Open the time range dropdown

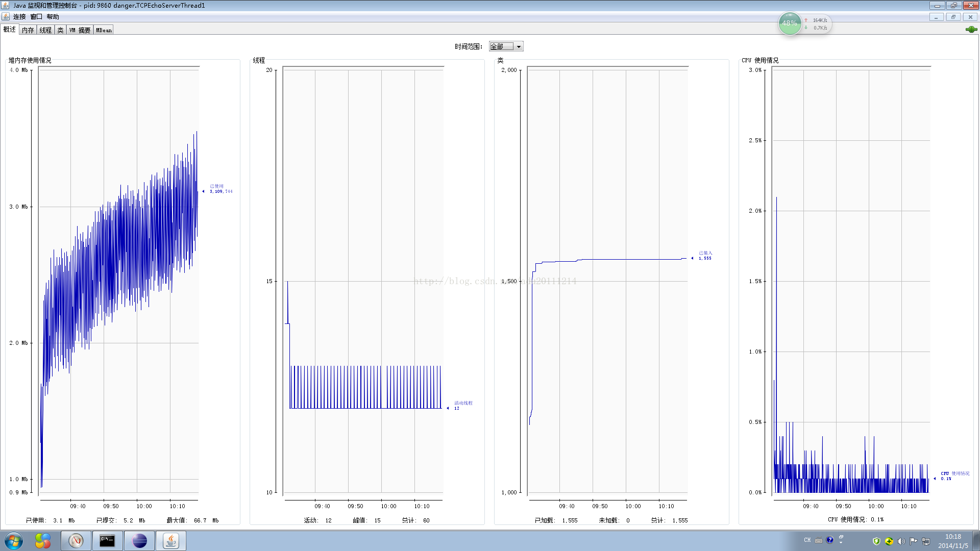point(519,46)
